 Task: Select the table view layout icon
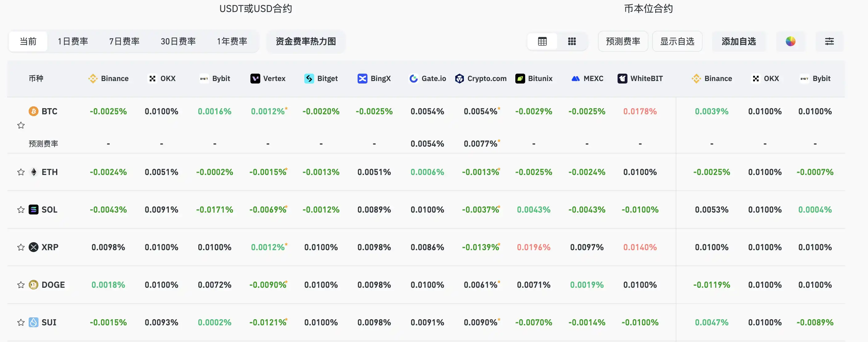coord(542,42)
